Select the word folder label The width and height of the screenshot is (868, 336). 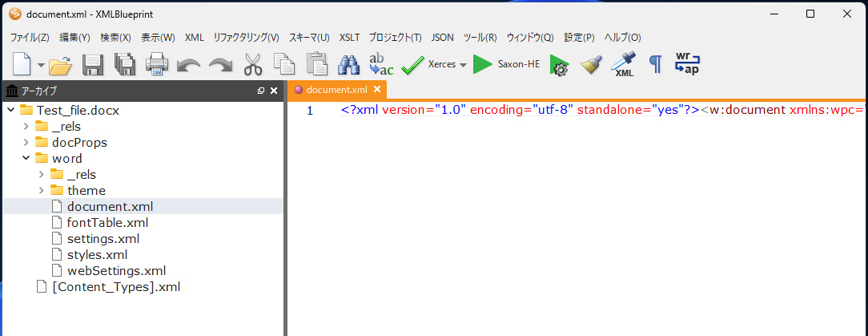coord(67,159)
